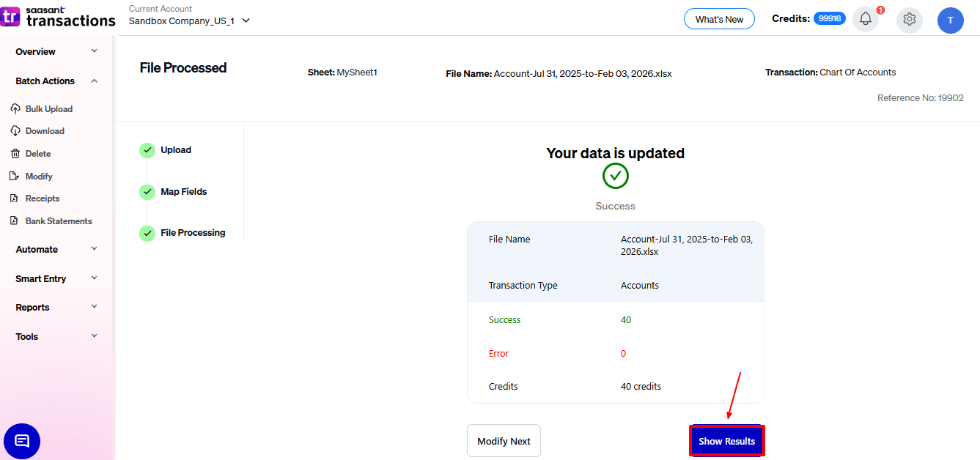Image resolution: width=980 pixels, height=460 pixels.
Task: Expand the Automate section
Action: (36, 249)
